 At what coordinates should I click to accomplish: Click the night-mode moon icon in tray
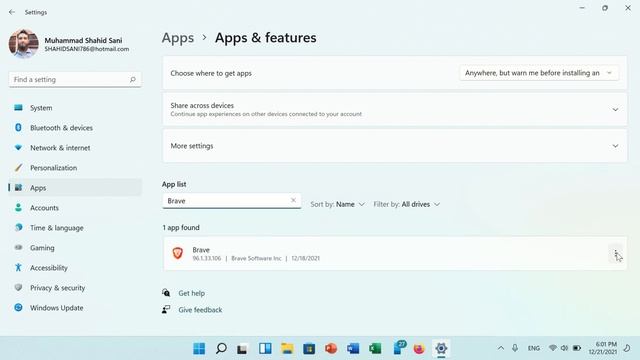click(627, 348)
